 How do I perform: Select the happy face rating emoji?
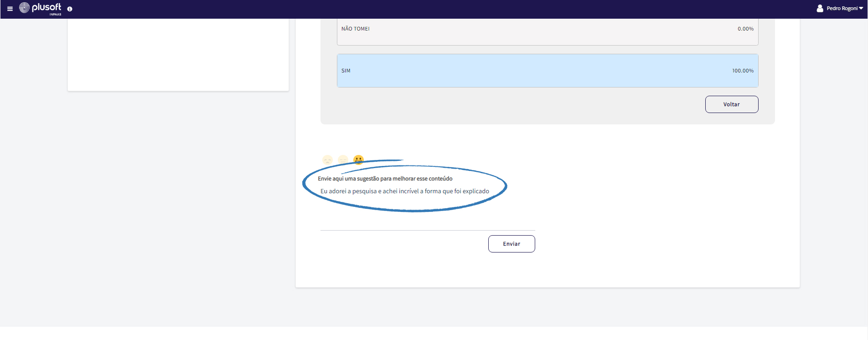(x=359, y=160)
